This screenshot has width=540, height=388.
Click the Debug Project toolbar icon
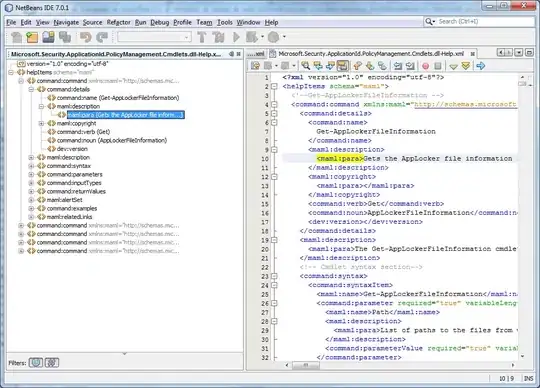[x=252, y=37]
